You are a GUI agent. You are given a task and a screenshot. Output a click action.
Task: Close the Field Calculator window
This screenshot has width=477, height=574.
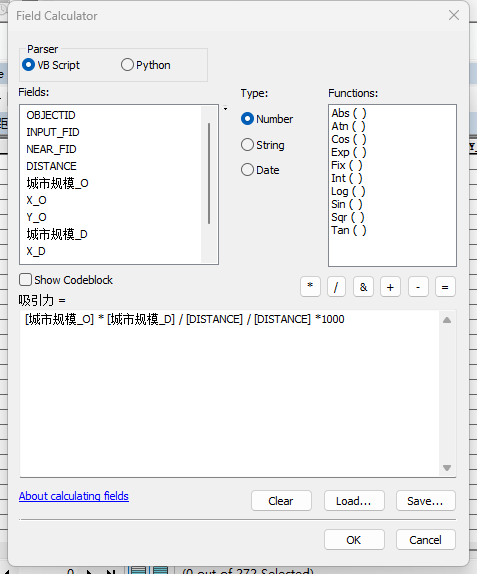pos(454,15)
